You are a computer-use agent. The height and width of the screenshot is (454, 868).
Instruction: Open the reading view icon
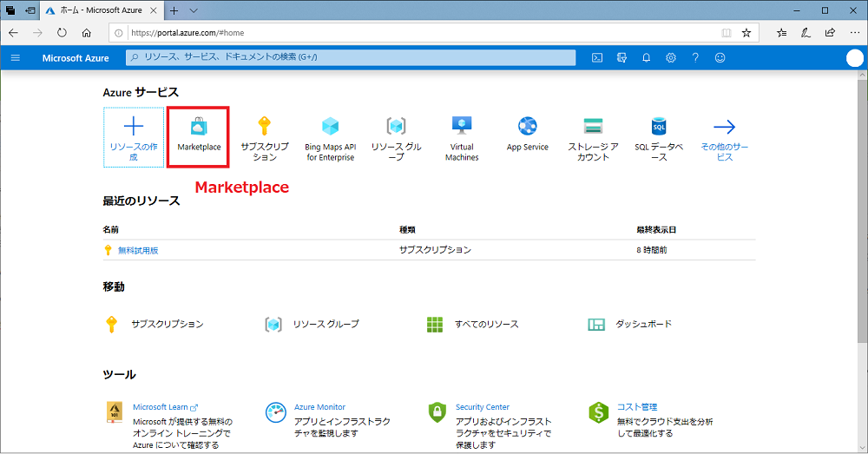click(727, 33)
